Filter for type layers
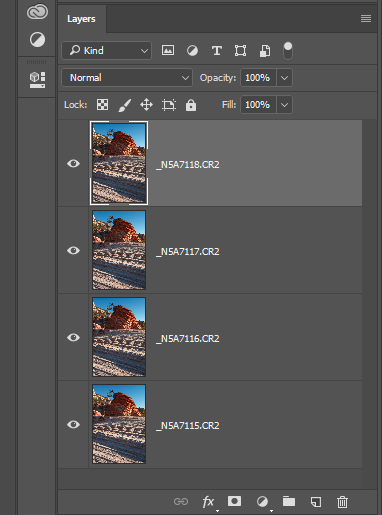The width and height of the screenshot is (382, 515). [217, 51]
